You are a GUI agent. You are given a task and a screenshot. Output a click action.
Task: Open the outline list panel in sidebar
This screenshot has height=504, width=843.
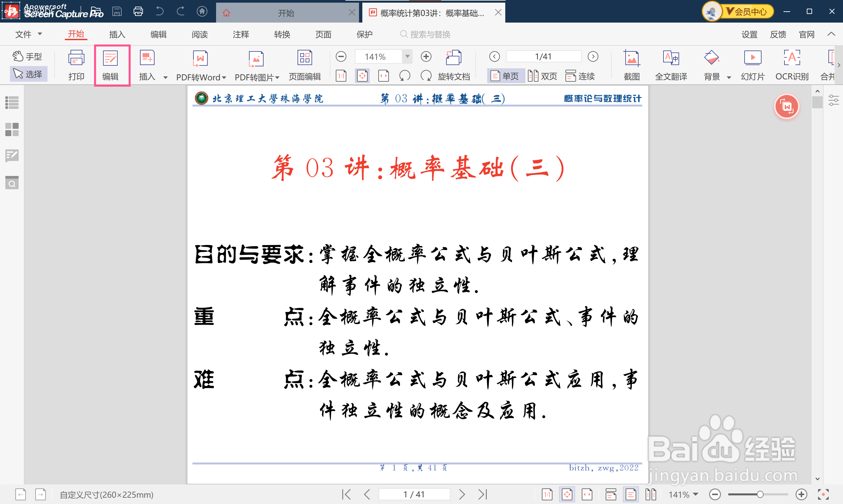(12, 103)
